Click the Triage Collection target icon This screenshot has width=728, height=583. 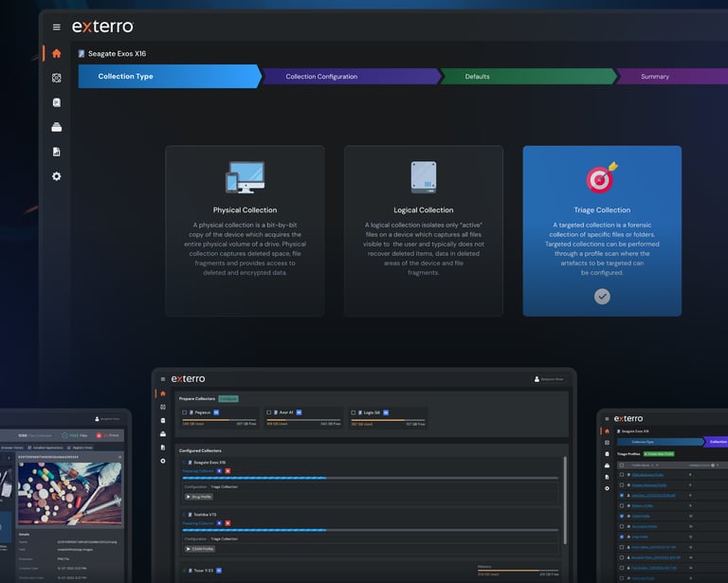[602, 177]
